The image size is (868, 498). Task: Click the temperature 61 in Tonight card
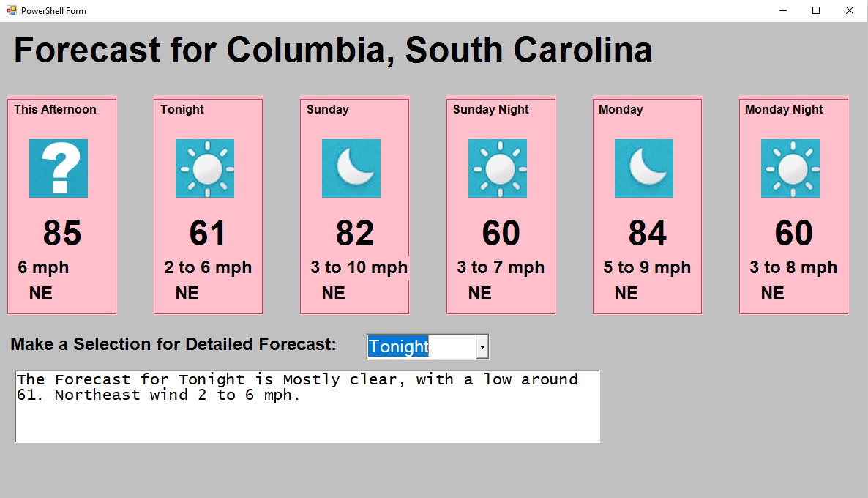(208, 234)
